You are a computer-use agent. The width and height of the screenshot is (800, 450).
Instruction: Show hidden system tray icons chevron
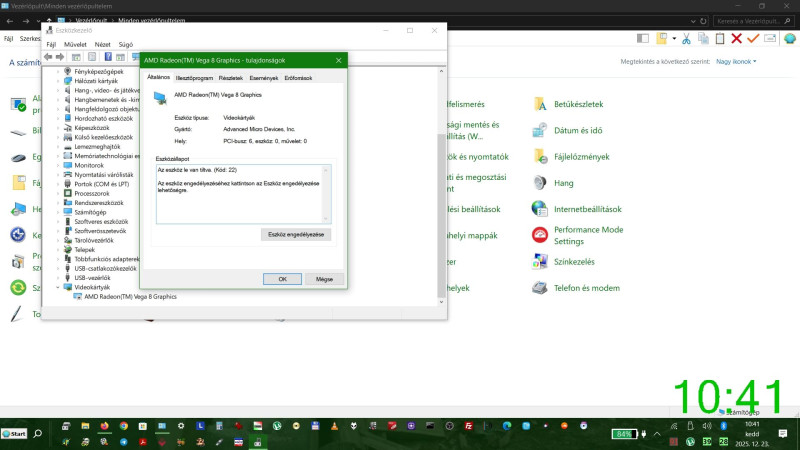click(x=657, y=434)
